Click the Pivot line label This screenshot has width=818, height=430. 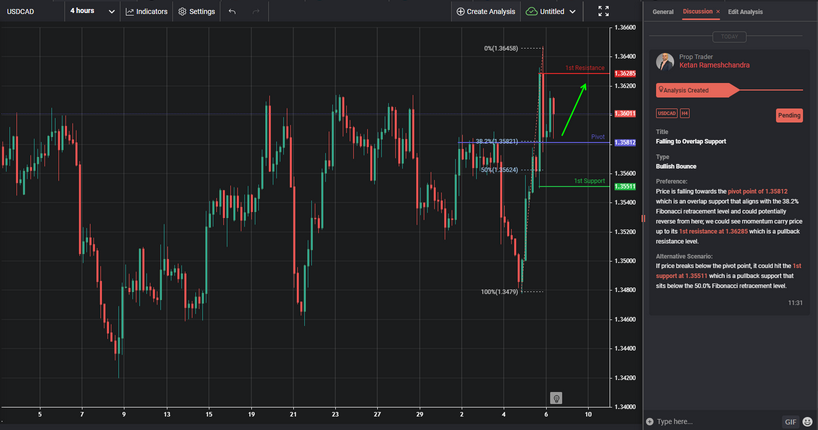pos(598,137)
